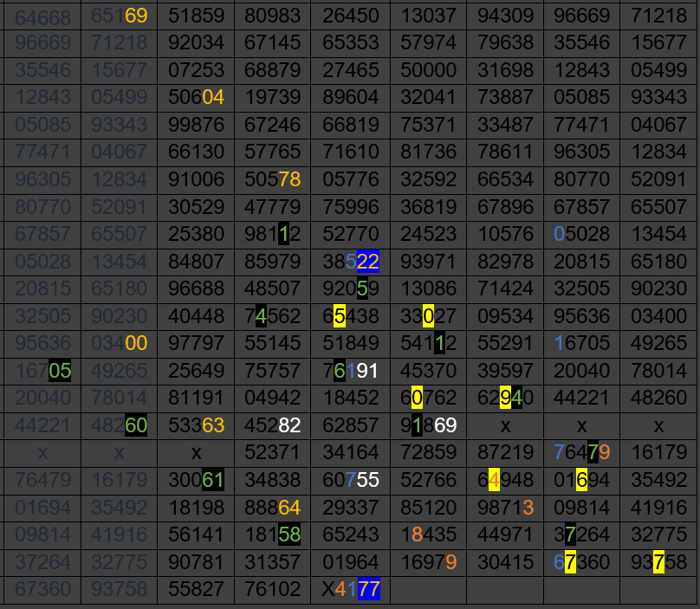The height and width of the screenshot is (609, 700).
Task: Select the cell reading 98112
Action: click(x=272, y=234)
